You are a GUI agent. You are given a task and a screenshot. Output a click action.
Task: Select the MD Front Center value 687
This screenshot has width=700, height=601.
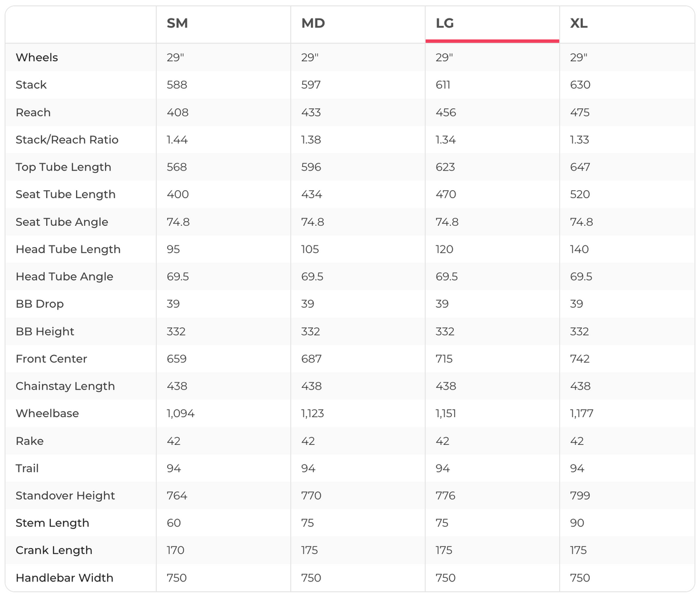point(311,359)
